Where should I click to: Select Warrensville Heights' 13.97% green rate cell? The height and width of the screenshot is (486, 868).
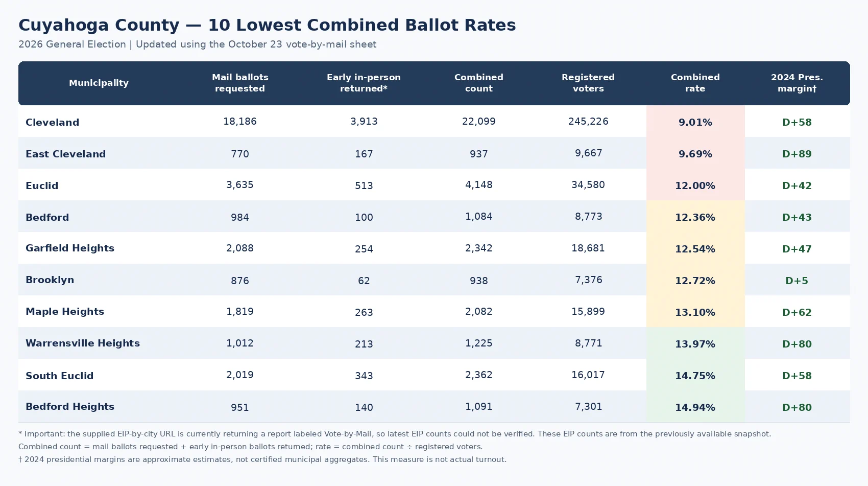coord(695,343)
